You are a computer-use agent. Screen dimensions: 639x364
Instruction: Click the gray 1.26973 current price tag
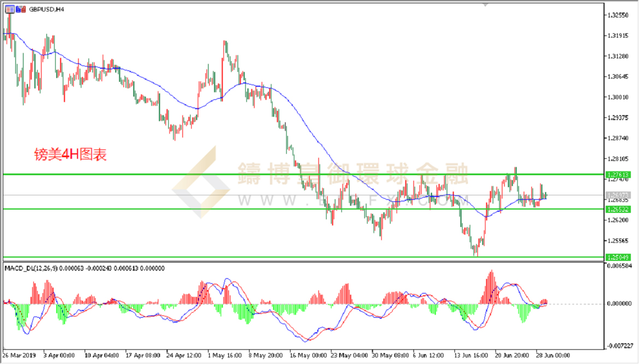(618, 195)
